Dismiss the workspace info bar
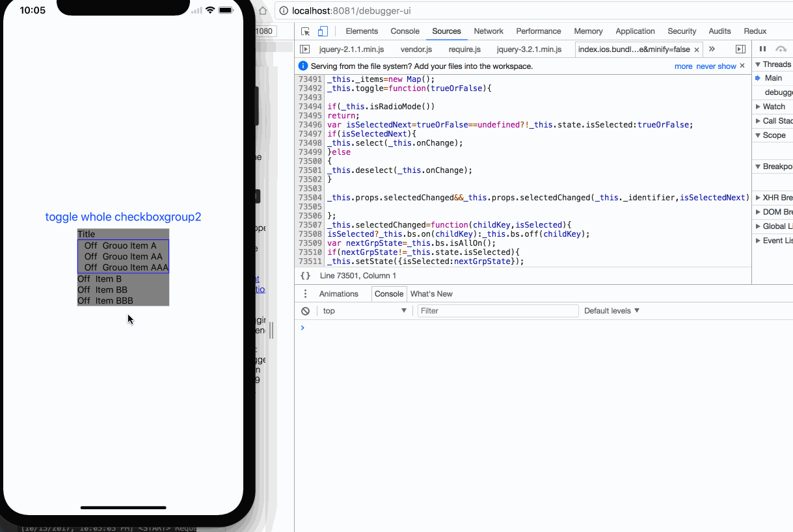This screenshot has width=793, height=532. point(742,66)
